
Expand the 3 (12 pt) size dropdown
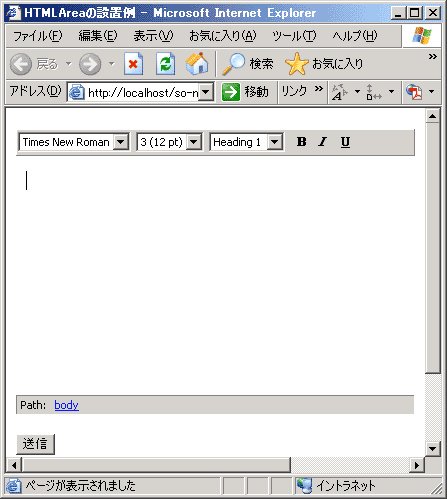pos(169,142)
